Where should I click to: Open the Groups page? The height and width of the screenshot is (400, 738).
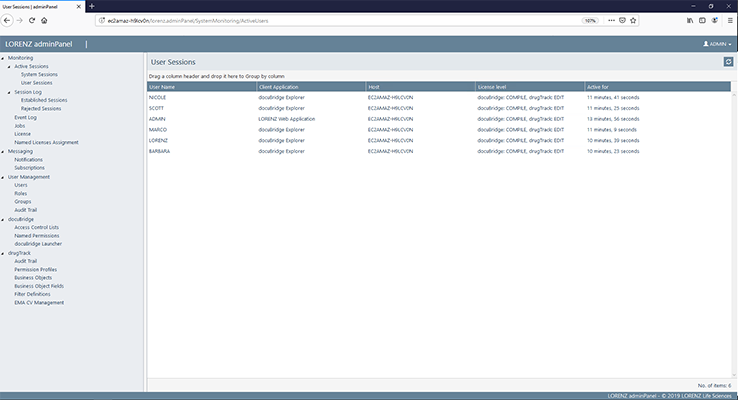click(23, 202)
